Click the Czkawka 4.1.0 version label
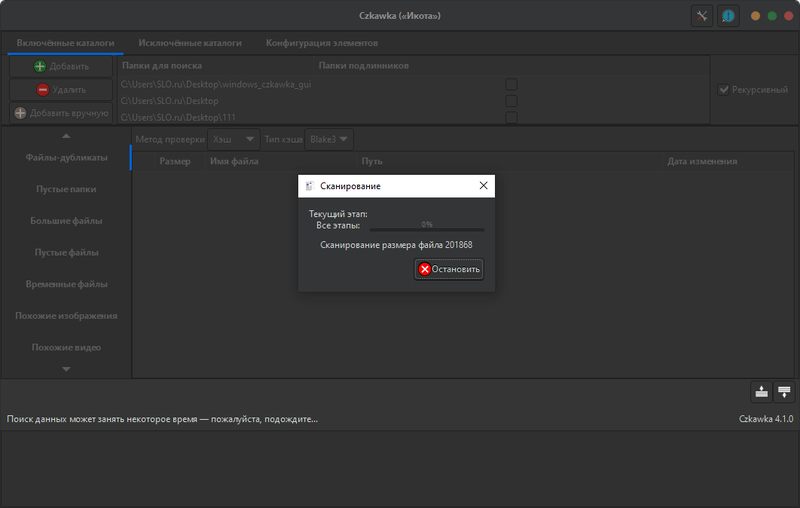 tap(766, 419)
